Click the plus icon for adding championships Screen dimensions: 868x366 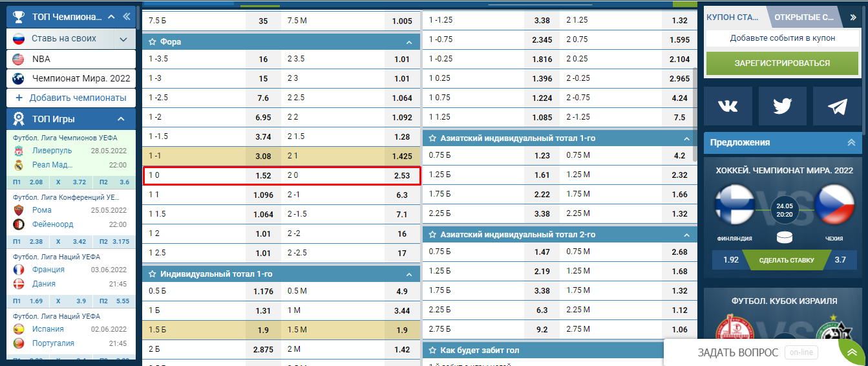[19, 98]
